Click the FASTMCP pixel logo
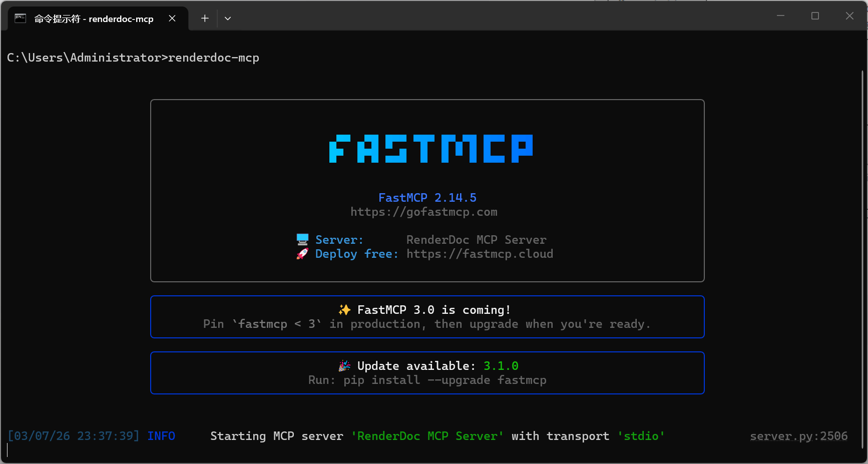The width and height of the screenshot is (868, 464). pos(430,149)
